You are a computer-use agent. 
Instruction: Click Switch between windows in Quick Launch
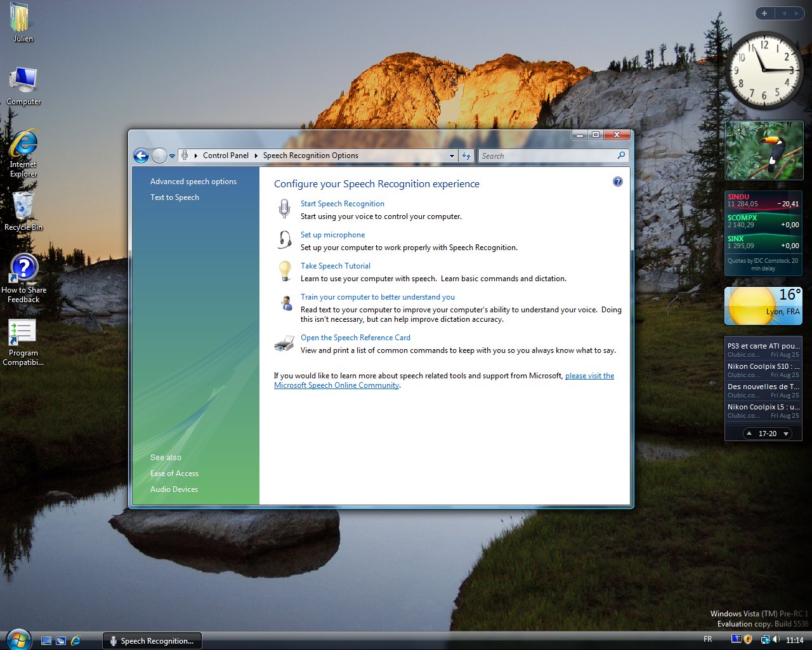(61, 640)
